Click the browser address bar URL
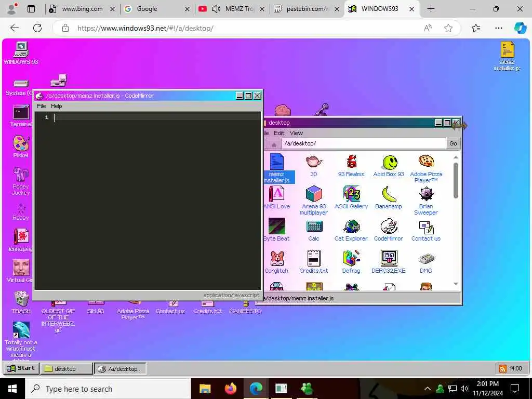The image size is (532, 399). coord(145,28)
